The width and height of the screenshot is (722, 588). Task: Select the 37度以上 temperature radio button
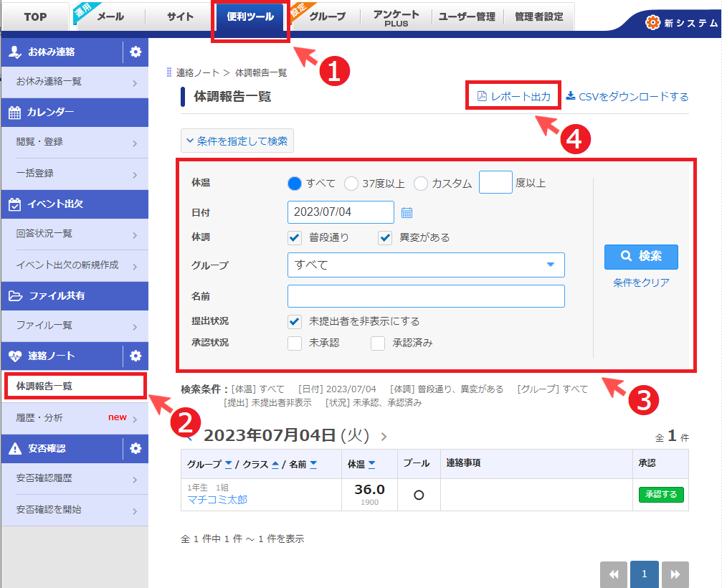tap(351, 184)
